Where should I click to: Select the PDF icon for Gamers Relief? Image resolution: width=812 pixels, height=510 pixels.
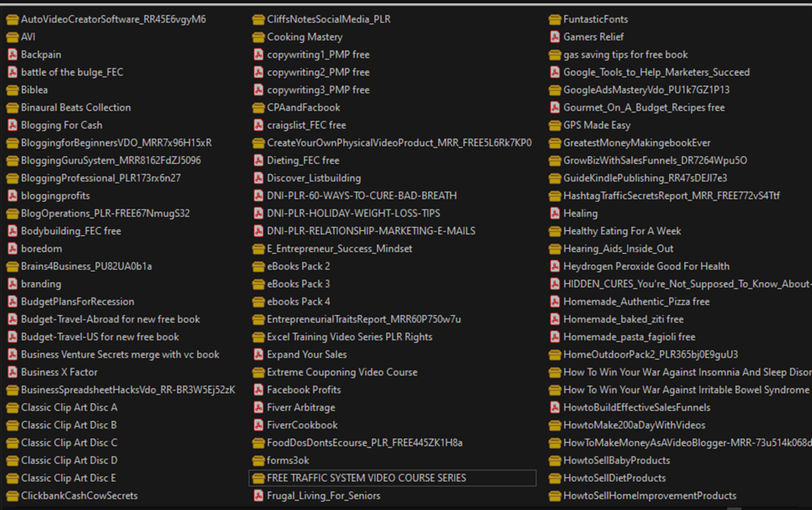[554, 37]
